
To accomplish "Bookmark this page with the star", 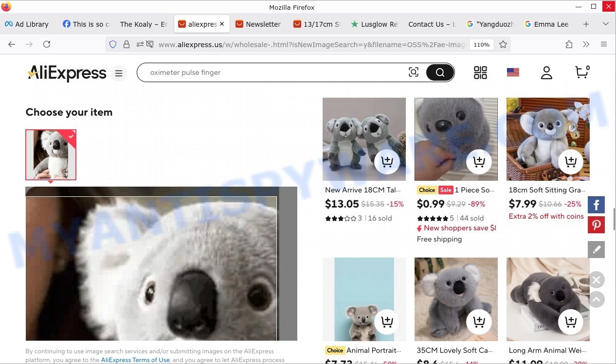I will pyautogui.click(x=503, y=44).
